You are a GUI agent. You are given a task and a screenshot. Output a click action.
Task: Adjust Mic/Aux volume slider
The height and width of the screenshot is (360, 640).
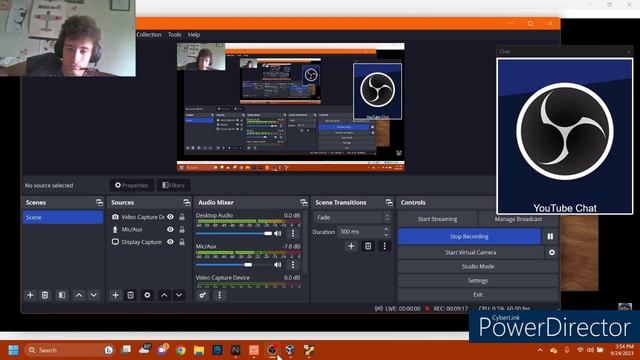234,265
